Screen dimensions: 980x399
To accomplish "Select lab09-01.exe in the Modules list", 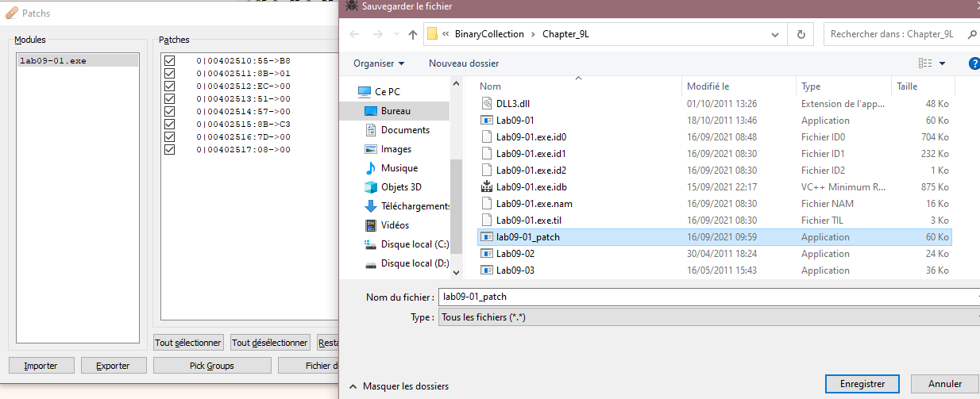I will [78, 60].
